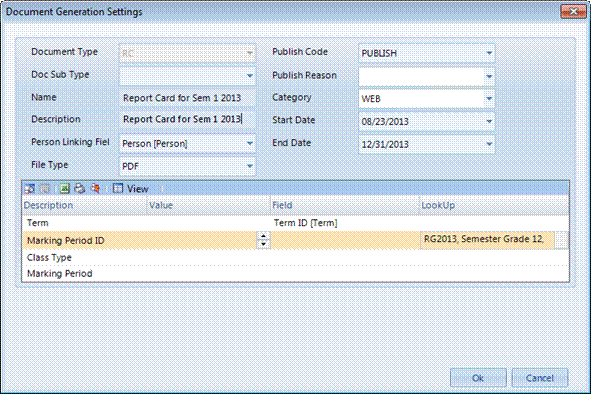Image resolution: width=591 pixels, height=394 pixels.
Task: Open the View menu in the grid toolbar
Action: click(131, 189)
